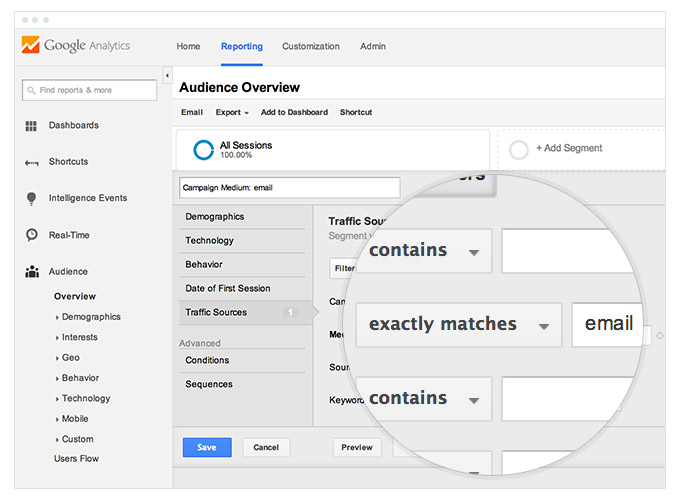679x500 pixels.
Task: Click the search magnifier icon
Action: coord(31,90)
